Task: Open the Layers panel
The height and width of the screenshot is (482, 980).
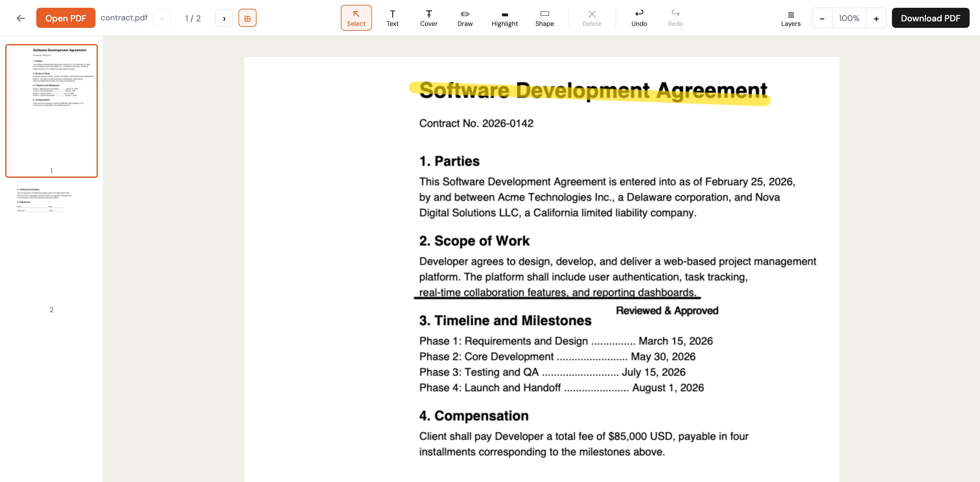Action: coord(790,17)
